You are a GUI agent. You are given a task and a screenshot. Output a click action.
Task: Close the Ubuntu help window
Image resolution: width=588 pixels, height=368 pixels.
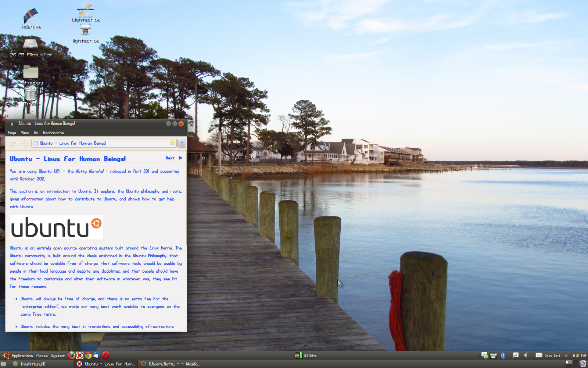[x=181, y=124]
